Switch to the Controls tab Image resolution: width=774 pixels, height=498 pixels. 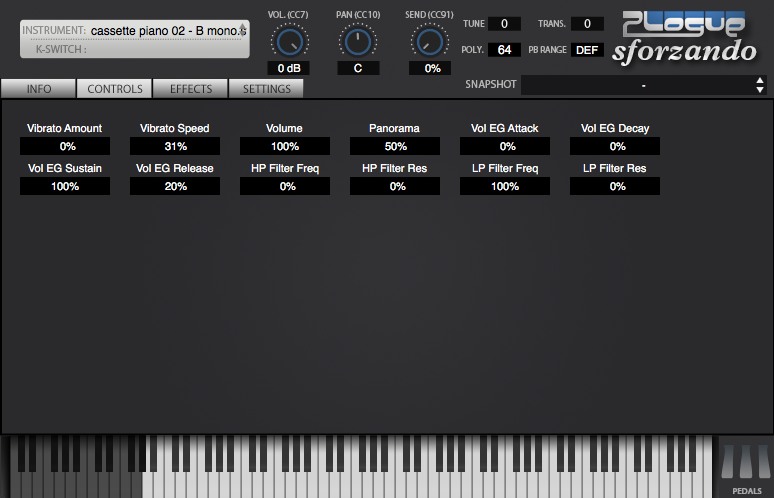tap(115, 89)
